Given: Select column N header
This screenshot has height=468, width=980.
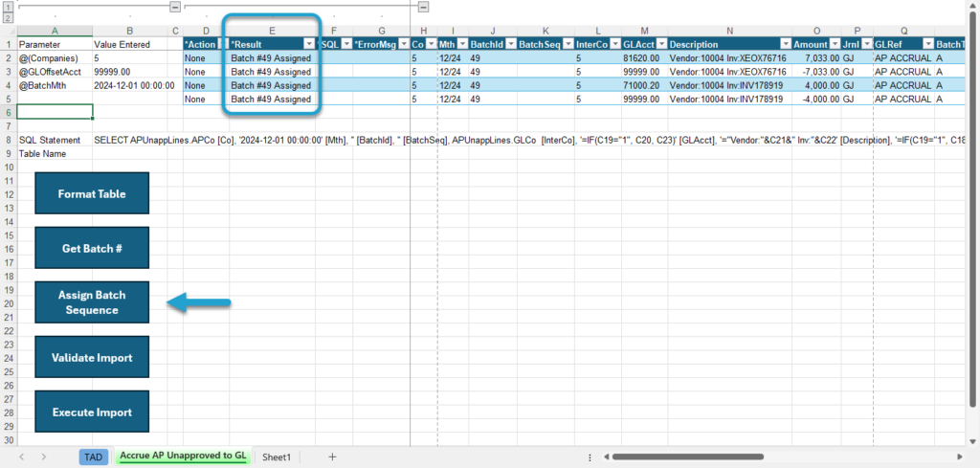Looking at the screenshot, I should (729, 32).
